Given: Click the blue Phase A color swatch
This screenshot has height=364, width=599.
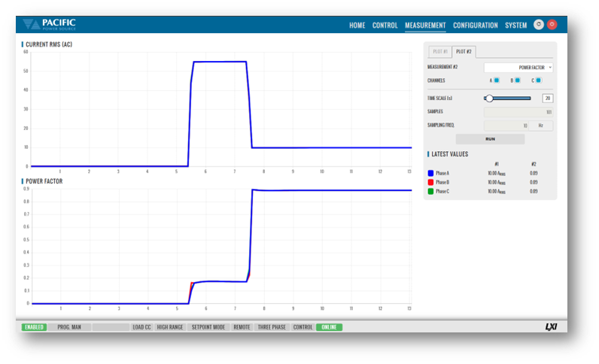Looking at the screenshot, I should tap(430, 173).
